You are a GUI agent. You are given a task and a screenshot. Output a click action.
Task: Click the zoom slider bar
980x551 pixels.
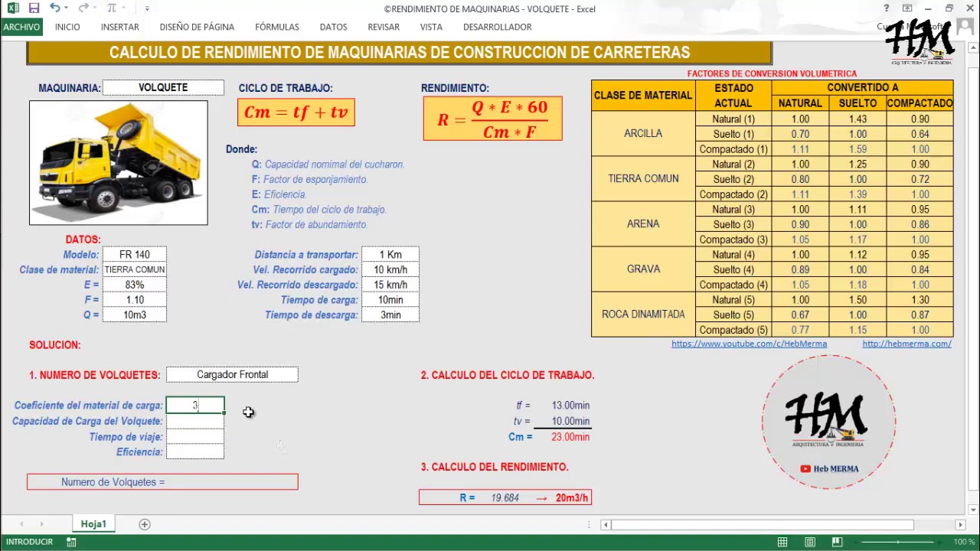coord(899,542)
